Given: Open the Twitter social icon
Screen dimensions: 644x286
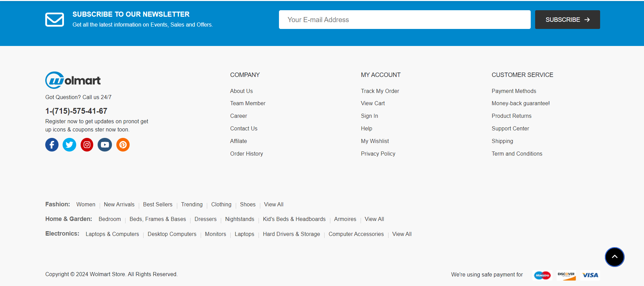Looking at the screenshot, I should (x=69, y=145).
